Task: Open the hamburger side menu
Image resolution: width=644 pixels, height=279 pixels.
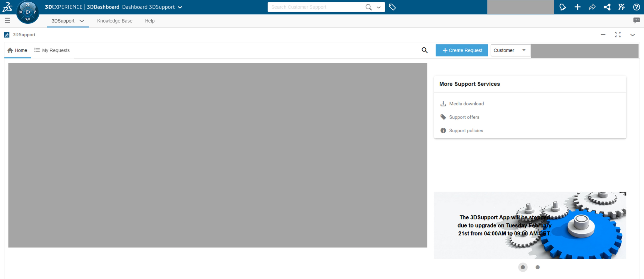Action: (7, 20)
